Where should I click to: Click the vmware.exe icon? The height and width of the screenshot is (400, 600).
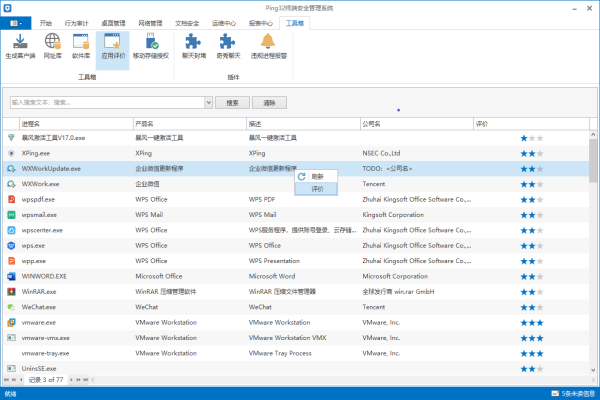pos(11,322)
